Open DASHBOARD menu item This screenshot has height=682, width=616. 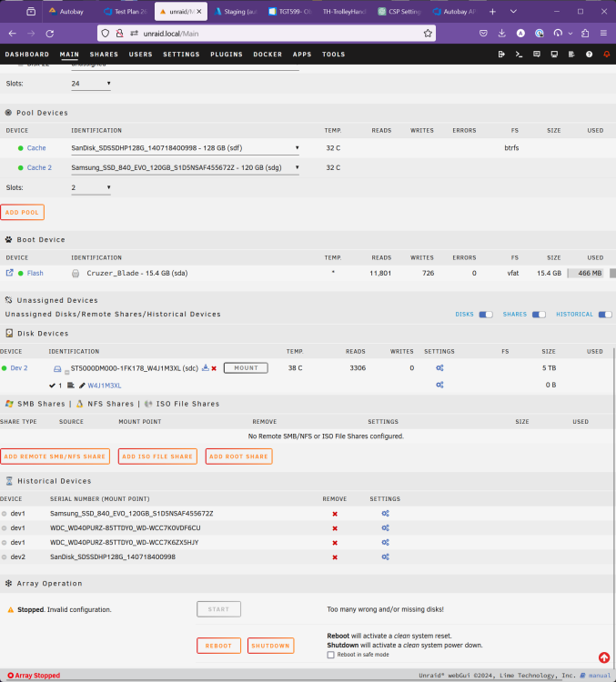pos(27,55)
